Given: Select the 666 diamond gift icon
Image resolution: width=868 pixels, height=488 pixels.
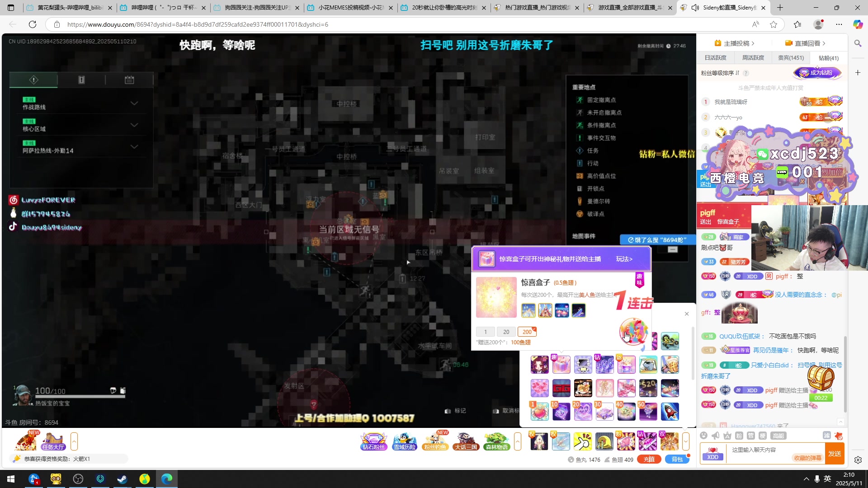Looking at the screenshot, I should click(x=604, y=365).
